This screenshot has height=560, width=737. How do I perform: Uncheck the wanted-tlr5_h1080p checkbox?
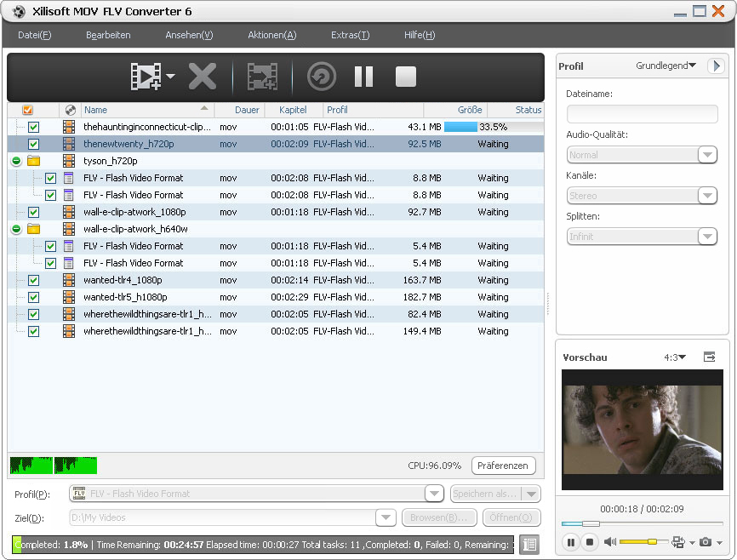pos(33,297)
